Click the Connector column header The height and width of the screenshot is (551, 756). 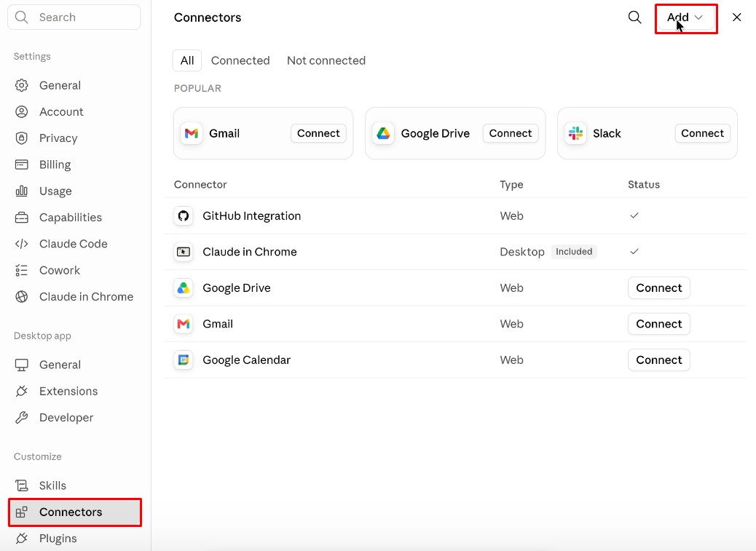(200, 185)
